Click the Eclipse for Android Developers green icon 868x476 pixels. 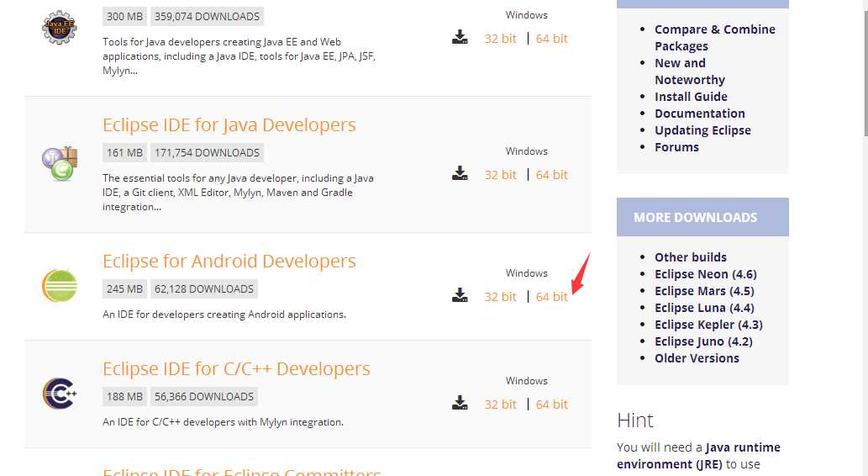click(x=59, y=285)
